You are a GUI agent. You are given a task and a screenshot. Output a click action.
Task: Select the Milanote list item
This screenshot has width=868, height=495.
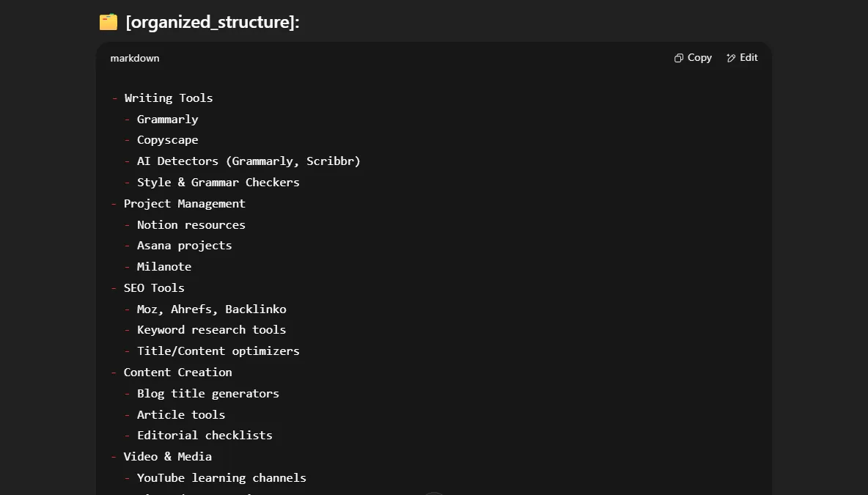[163, 266]
